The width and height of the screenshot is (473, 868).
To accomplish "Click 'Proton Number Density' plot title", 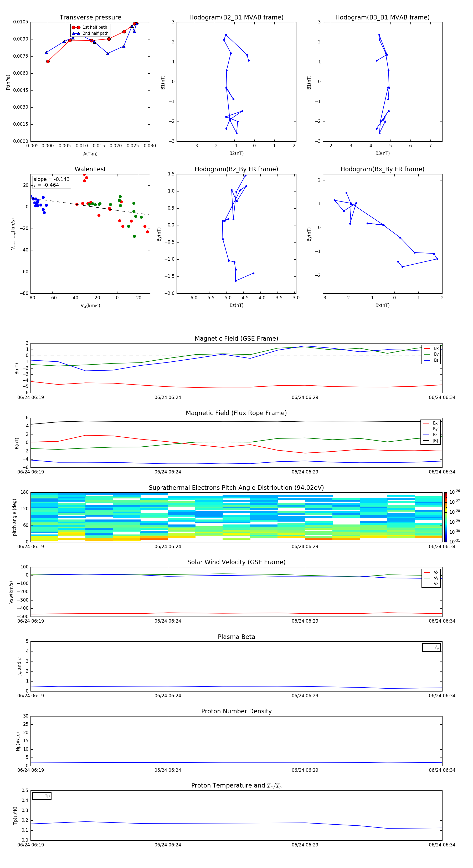I will pyautogui.click(x=236, y=711).
